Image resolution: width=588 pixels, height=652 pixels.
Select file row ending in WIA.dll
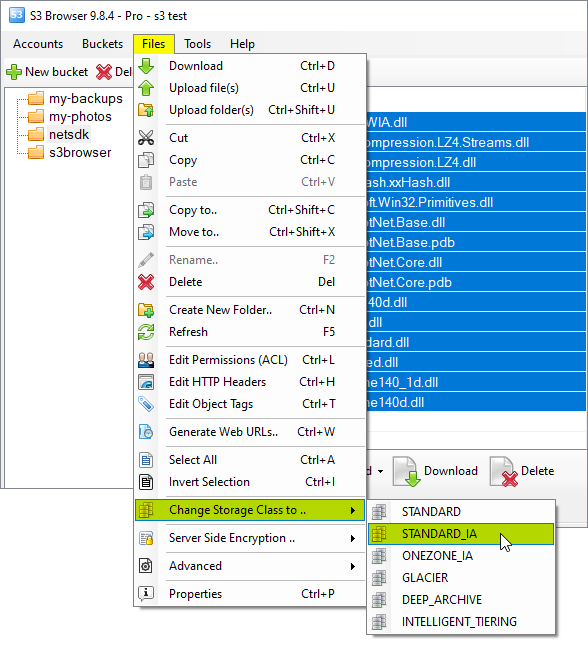coord(476,123)
